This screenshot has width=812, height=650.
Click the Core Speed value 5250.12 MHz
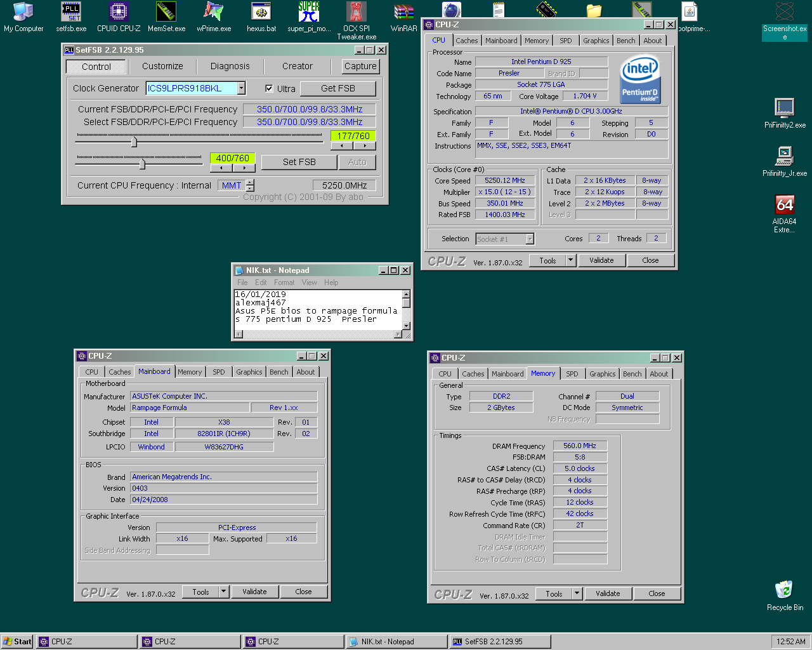click(505, 180)
